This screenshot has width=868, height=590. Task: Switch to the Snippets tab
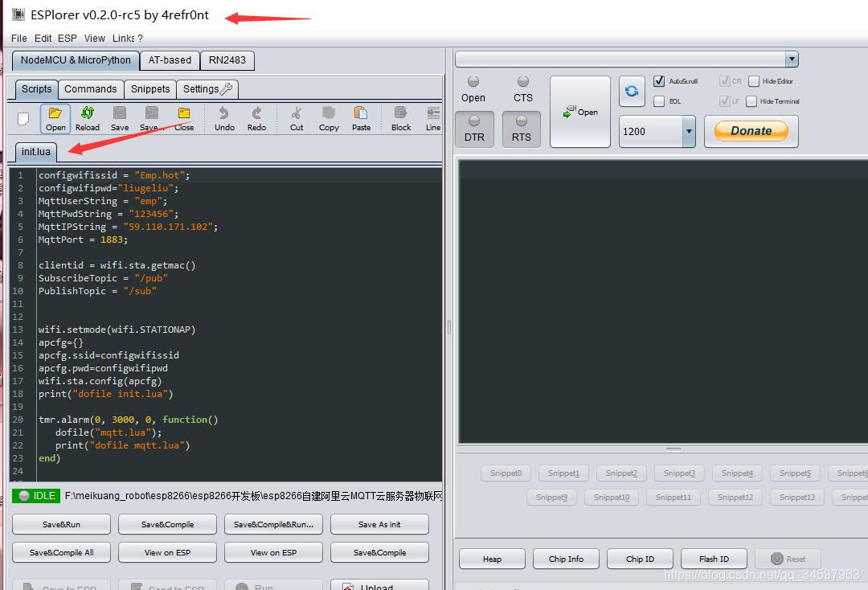coord(150,89)
